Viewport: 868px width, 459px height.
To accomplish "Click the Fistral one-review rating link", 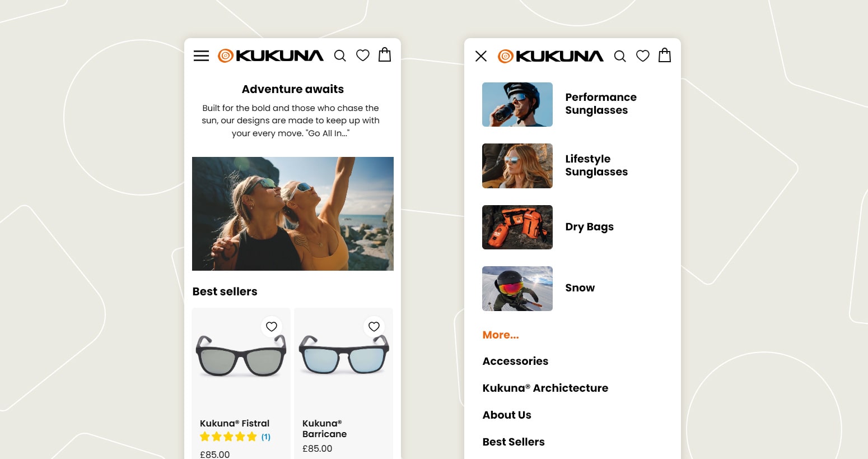I will tap(266, 437).
